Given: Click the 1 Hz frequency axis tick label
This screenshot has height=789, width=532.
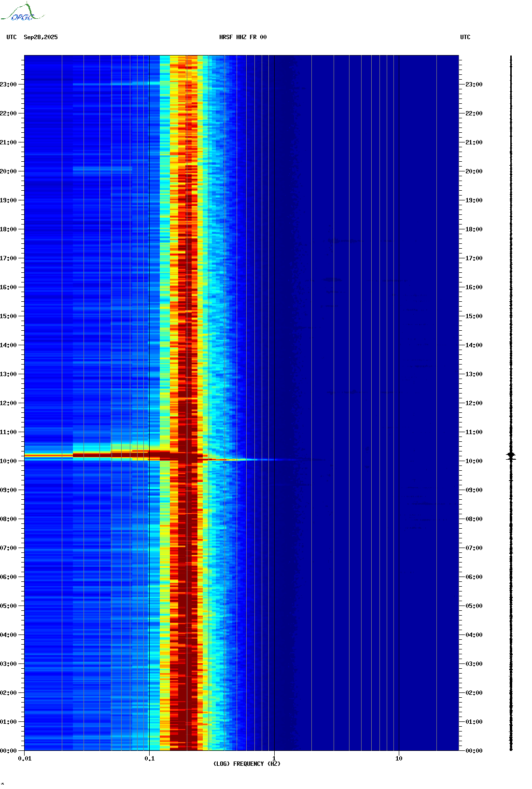Looking at the screenshot, I should coord(274,758).
